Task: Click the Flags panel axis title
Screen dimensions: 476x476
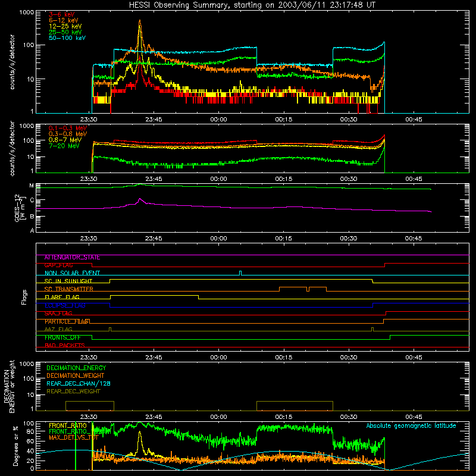Action: (24, 297)
